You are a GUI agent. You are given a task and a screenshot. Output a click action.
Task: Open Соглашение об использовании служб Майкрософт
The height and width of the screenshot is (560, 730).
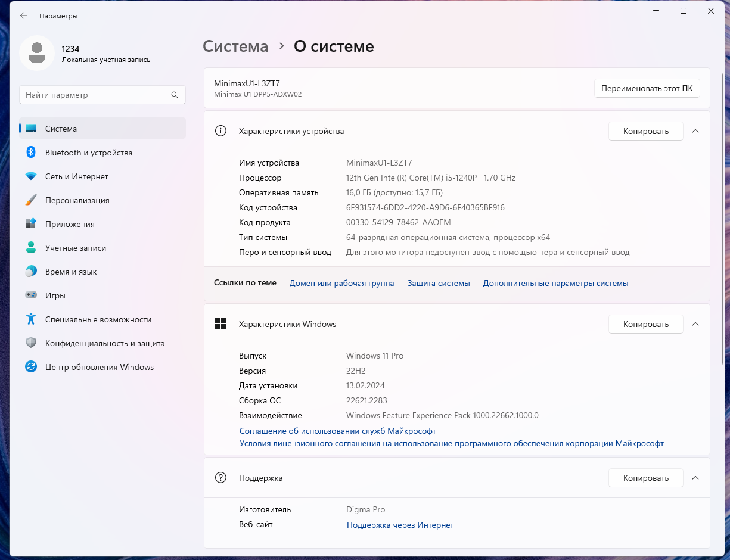[337, 431]
